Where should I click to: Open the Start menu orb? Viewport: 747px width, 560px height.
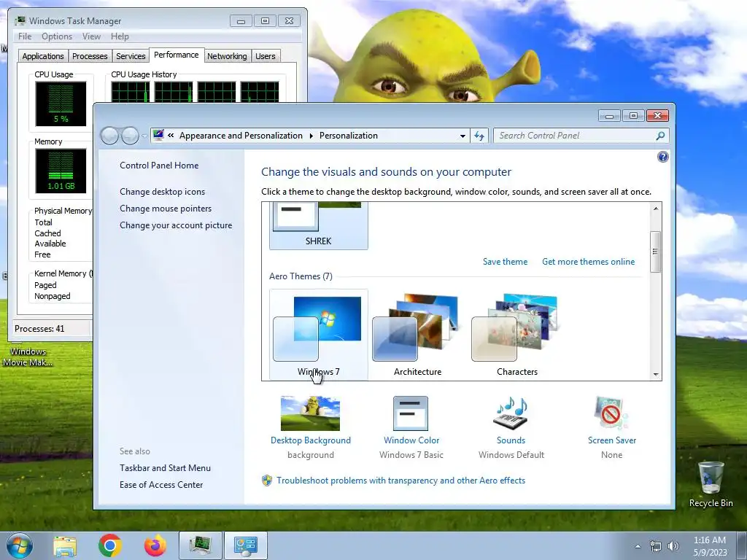[20, 545]
